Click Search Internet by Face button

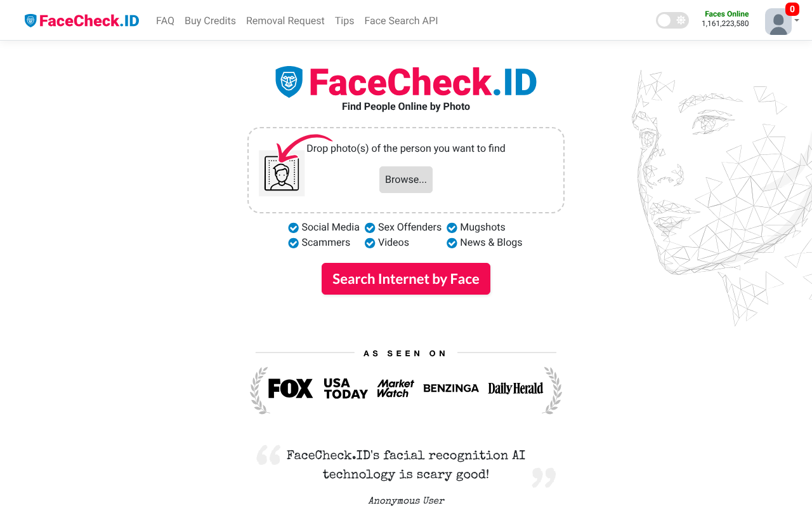tap(406, 279)
